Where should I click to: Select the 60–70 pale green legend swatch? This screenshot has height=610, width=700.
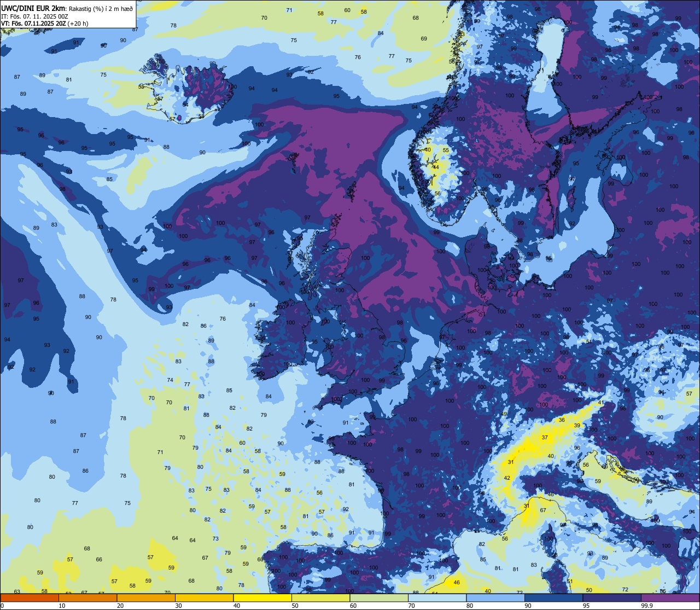(379, 598)
